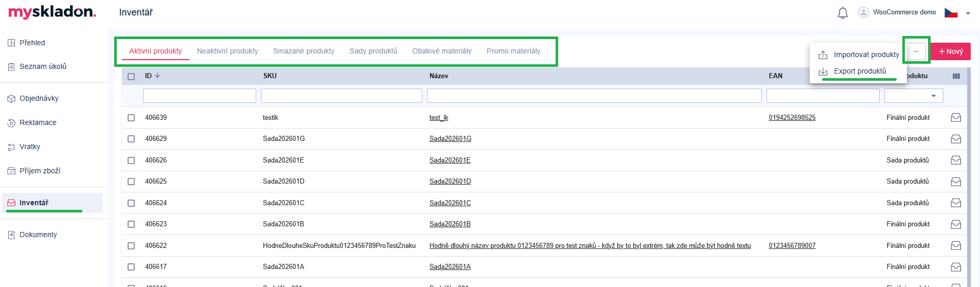Click the Příjem zboží sidebar icon
The height and width of the screenshot is (287, 980).
point(11,171)
